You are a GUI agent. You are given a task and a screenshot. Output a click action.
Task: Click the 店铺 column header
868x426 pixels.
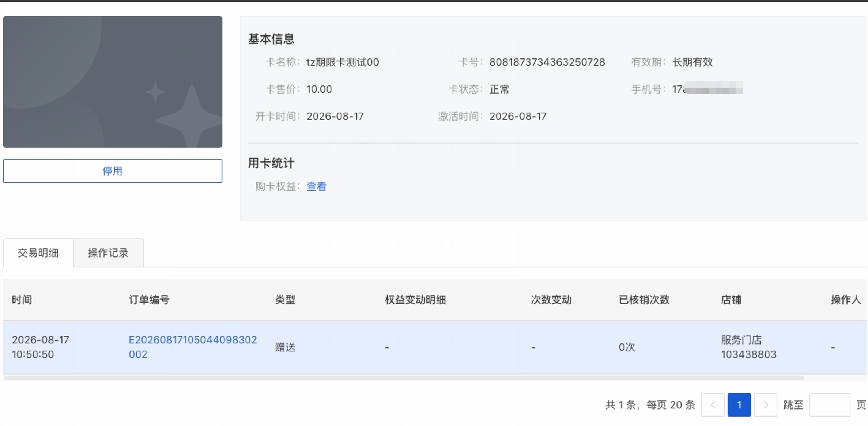click(x=731, y=300)
